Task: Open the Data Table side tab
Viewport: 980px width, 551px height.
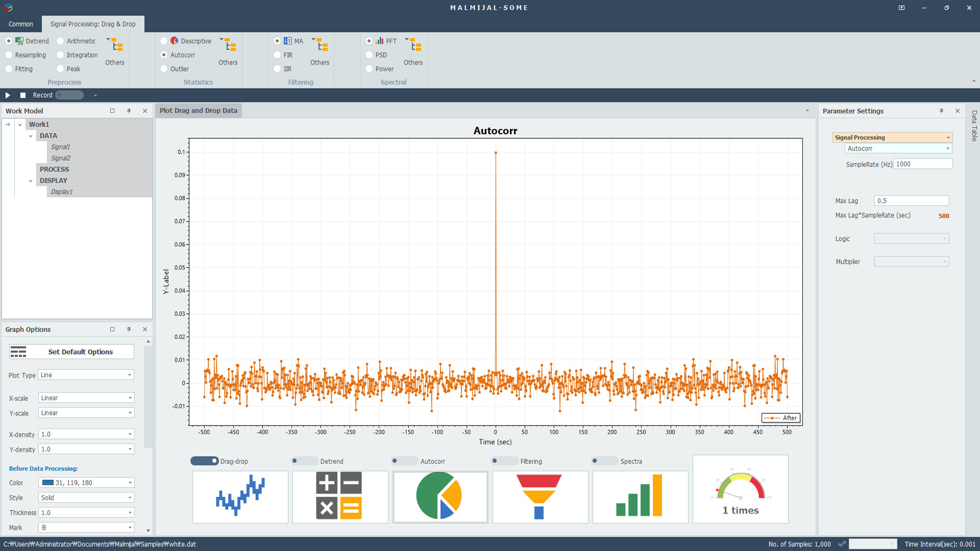Action: tap(974, 126)
